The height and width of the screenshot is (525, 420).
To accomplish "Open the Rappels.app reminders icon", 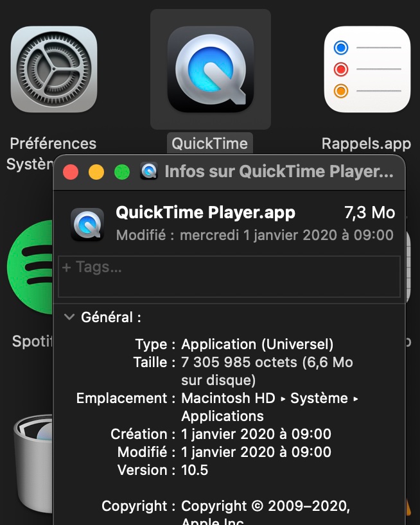I will click(367, 69).
